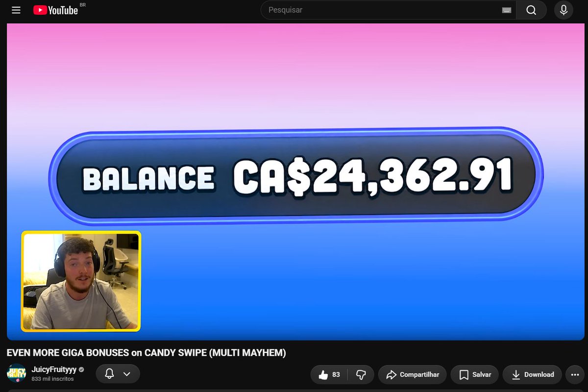Open the hamburger guide menu
This screenshot has width=588, height=392.
(x=16, y=10)
